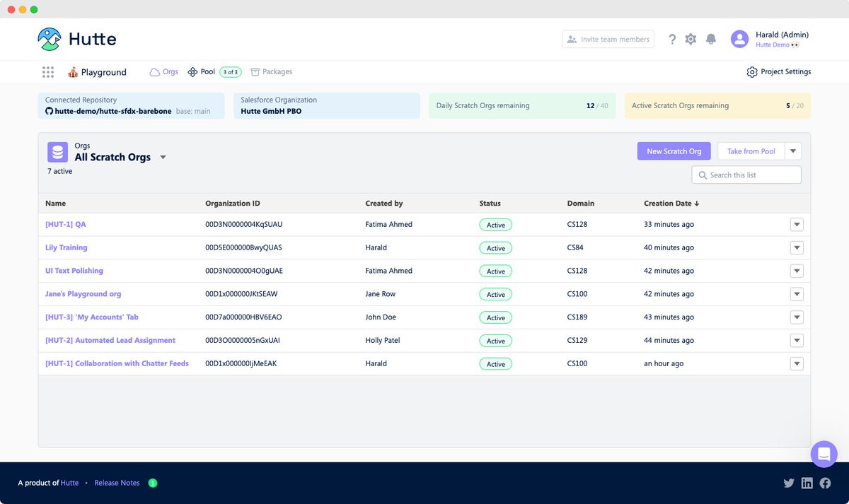
Task: Open the help question mark icon
Action: pyautogui.click(x=672, y=39)
